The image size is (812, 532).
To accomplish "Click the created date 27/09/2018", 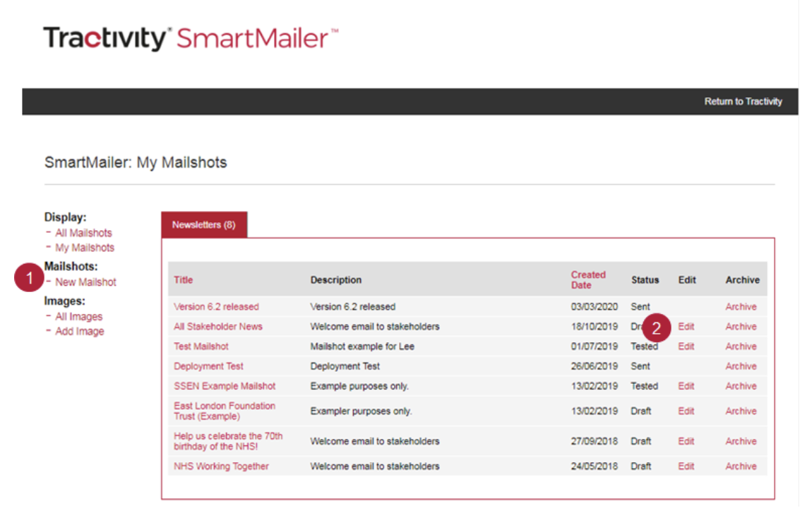I will click(595, 442).
